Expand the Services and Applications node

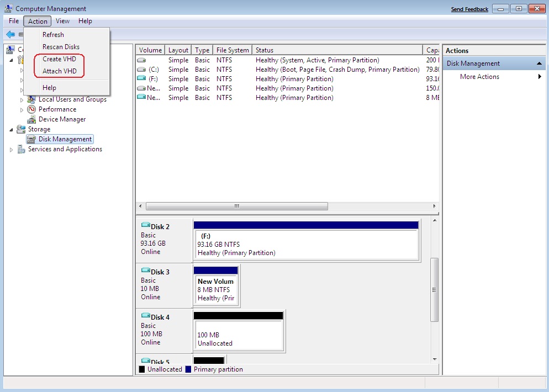[x=11, y=150]
